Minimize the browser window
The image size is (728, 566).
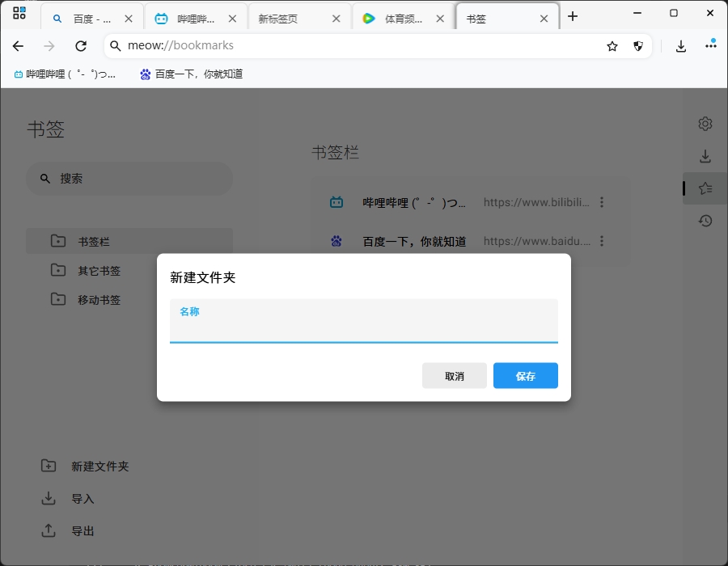[x=637, y=14]
